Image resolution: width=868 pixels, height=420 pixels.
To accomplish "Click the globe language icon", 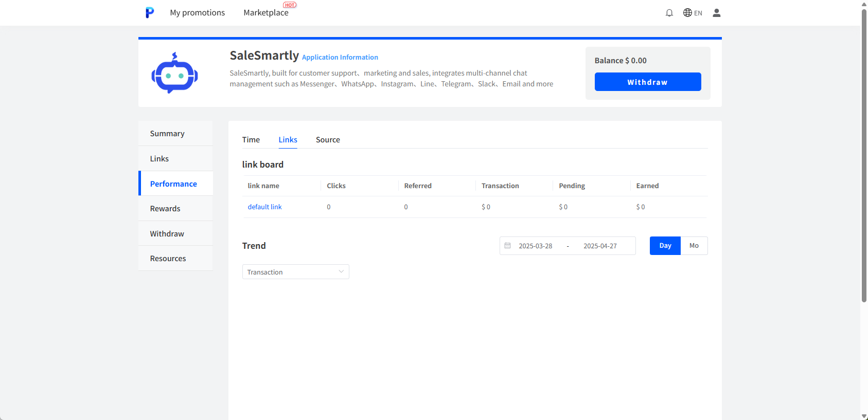I will (687, 13).
